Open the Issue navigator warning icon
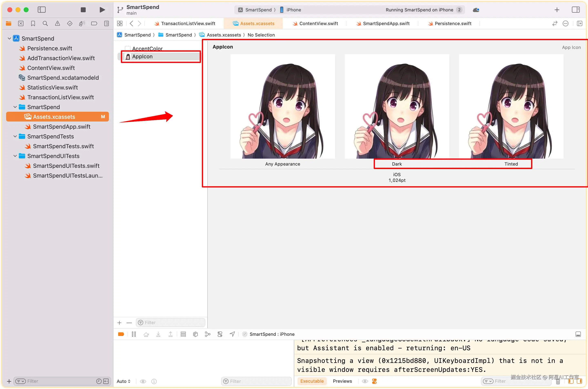Viewport: 588px width, 389px height. pyautogui.click(x=57, y=24)
